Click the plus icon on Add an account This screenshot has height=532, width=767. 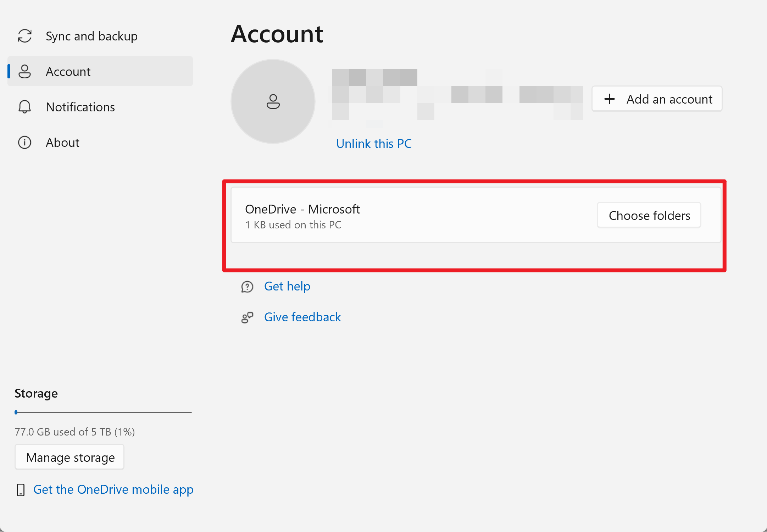point(610,99)
